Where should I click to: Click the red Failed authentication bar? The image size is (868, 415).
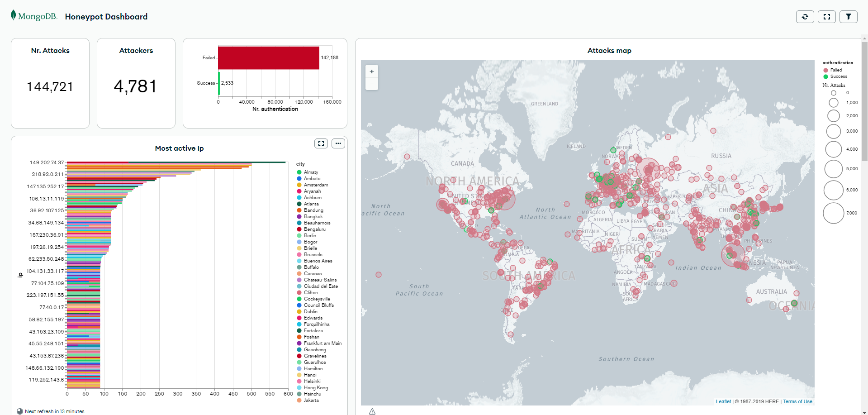click(x=269, y=57)
